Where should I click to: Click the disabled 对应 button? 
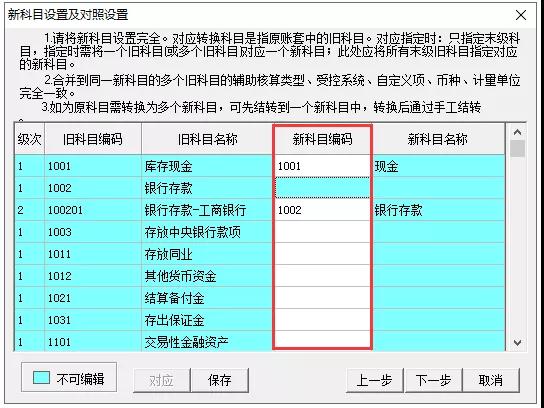pos(162,380)
